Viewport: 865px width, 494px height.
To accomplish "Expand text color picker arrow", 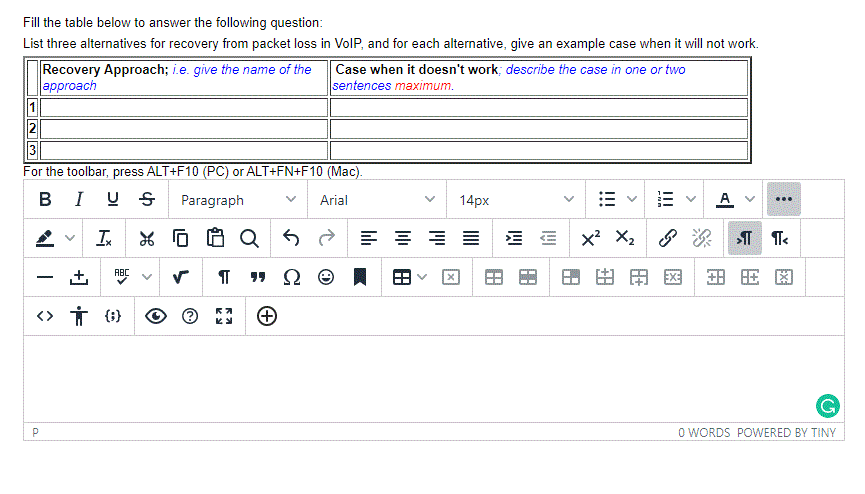I will 750,199.
